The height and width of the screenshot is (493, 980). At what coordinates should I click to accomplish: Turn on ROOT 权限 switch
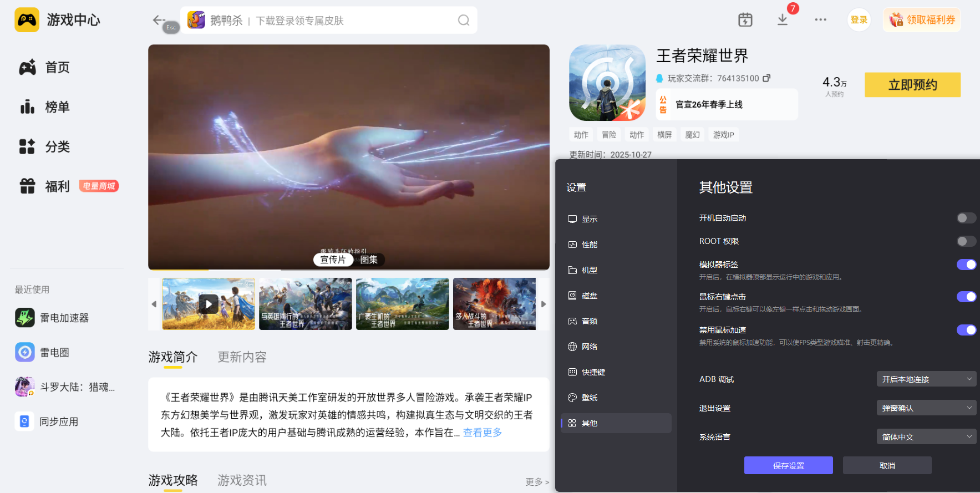tap(966, 241)
